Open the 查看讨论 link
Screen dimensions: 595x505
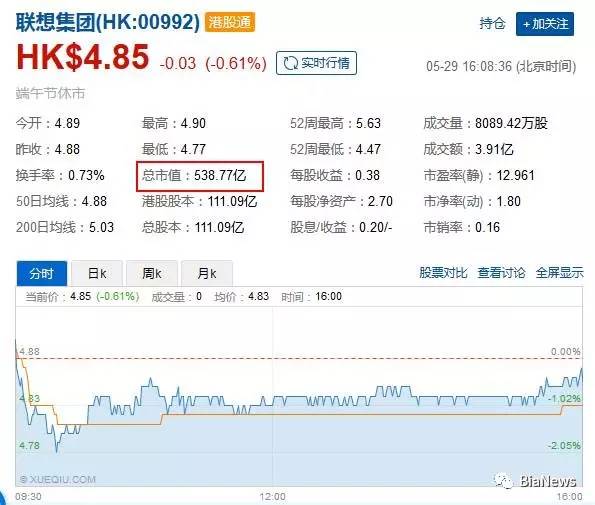[x=501, y=273]
